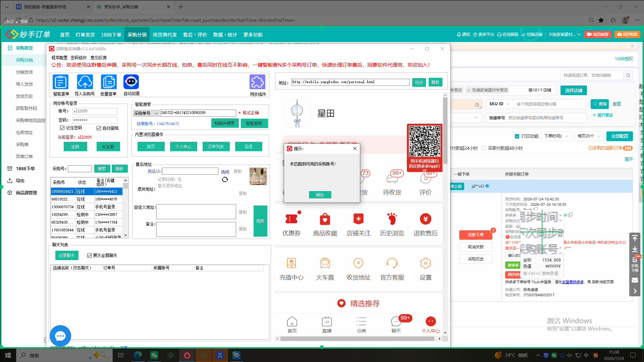Open 售后·评价 tab in 妙手订单

click(195, 35)
